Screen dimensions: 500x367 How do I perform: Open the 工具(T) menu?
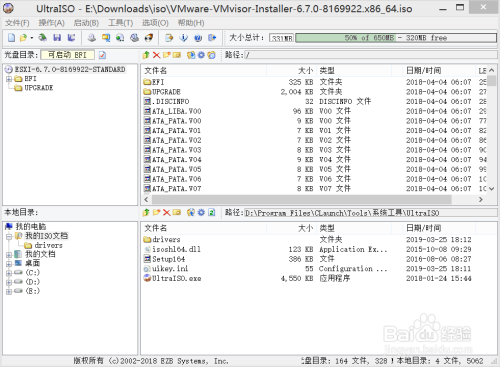pos(120,23)
